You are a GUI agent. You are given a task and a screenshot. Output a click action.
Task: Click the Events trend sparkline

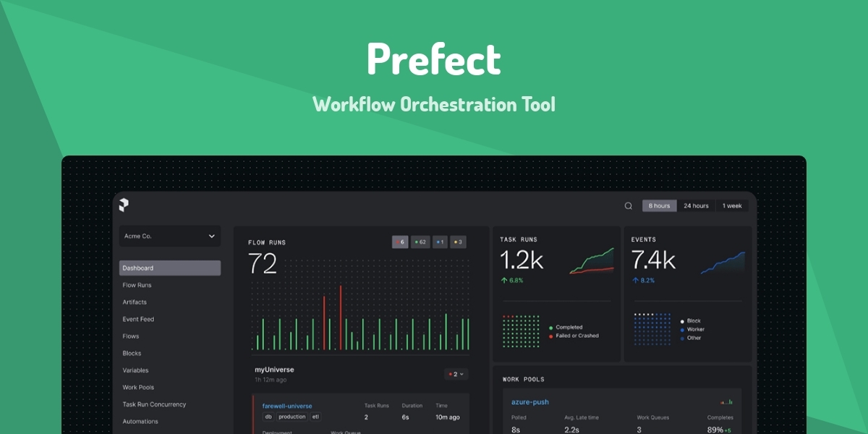(x=723, y=263)
